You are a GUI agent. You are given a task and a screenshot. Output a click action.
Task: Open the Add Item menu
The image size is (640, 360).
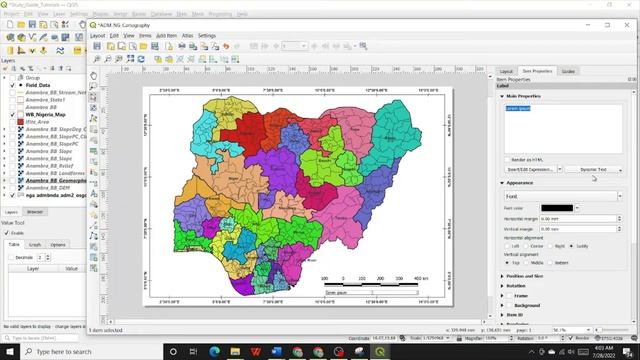tap(167, 36)
